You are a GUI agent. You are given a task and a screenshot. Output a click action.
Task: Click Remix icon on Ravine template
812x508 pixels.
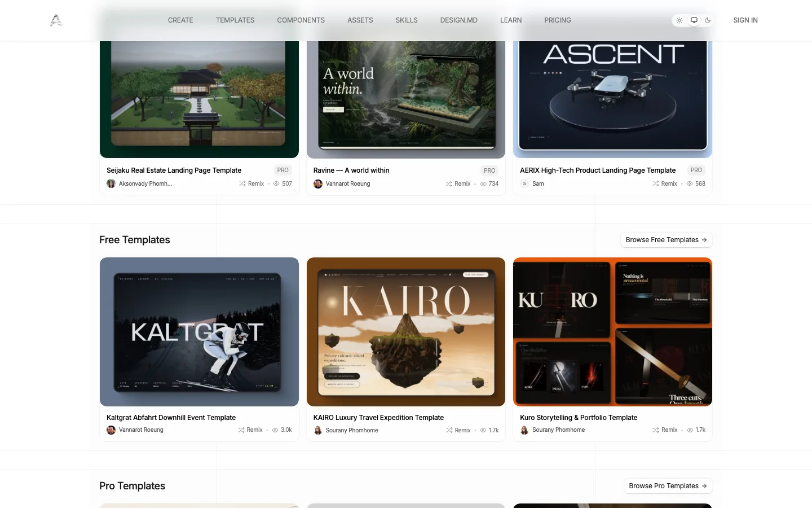449,184
